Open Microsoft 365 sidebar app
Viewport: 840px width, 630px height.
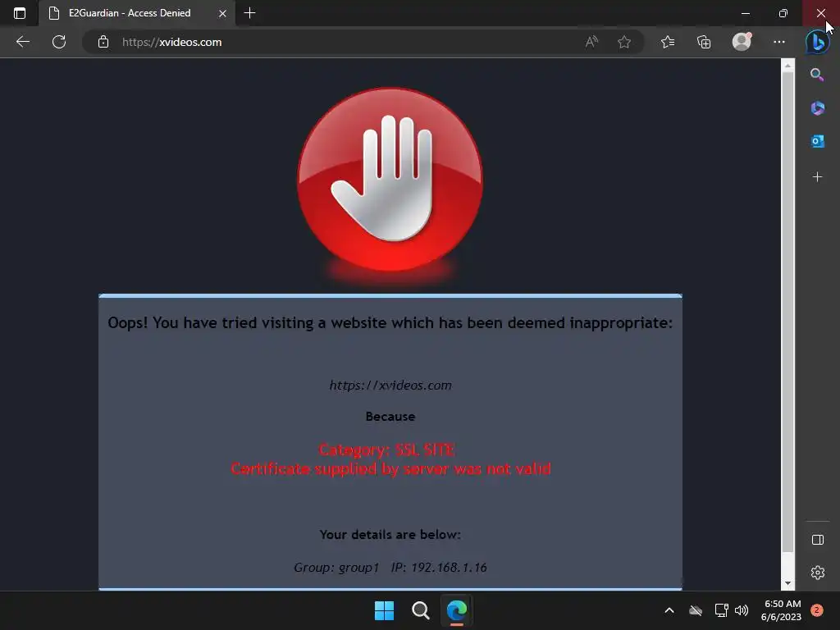tap(817, 108)
